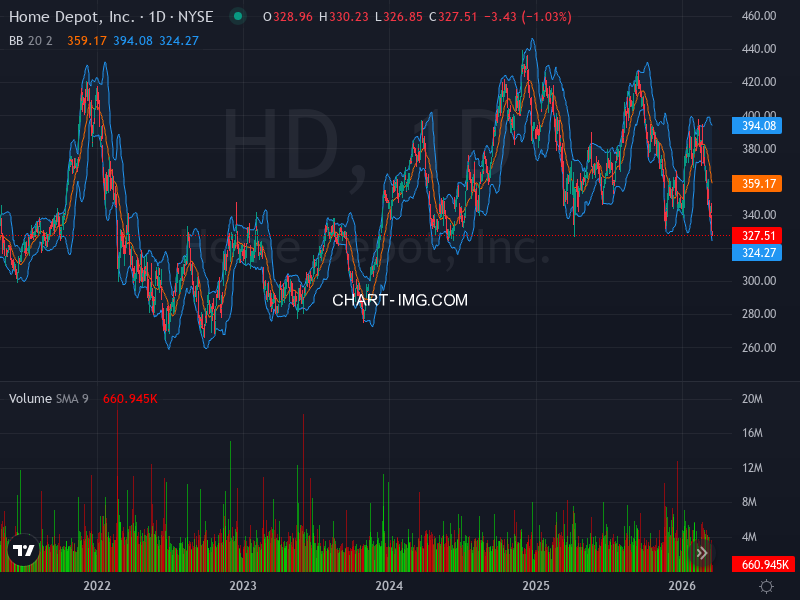The width and height of the screenshot is (800, 600).
Task: Click the open price O328.96 value
Action: tap(288, 17)
